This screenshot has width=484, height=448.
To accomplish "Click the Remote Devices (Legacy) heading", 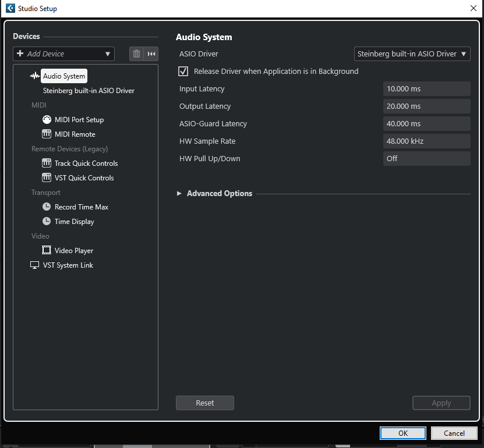I will click(70, 149).
